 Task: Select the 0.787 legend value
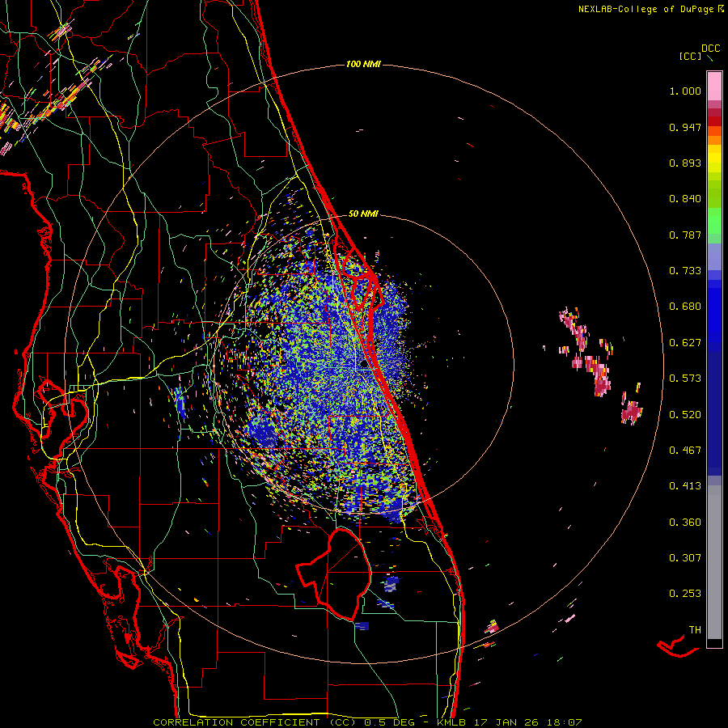click(x=685, y=235)
